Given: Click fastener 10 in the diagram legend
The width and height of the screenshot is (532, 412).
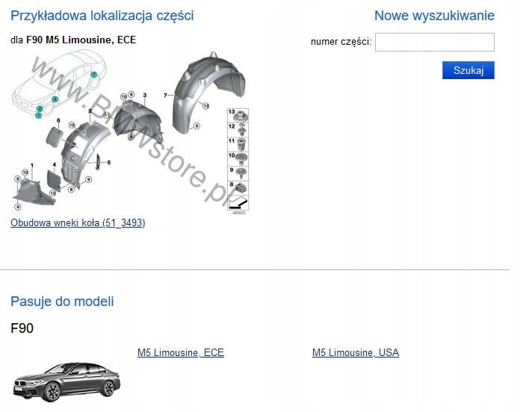Looking at the screenshot, I should click(x=238, y=159).
